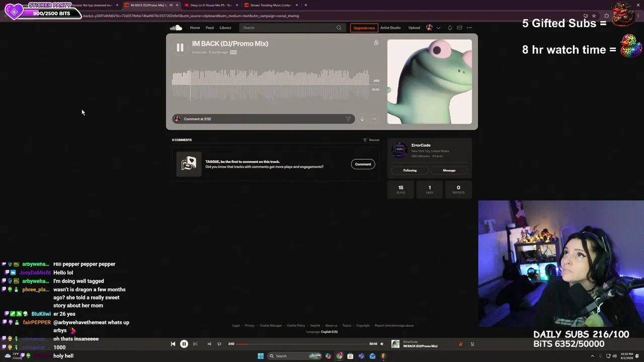Toggle follow icon in the player bar
Viewport: 644px width, 362px height.
[460, 344]
